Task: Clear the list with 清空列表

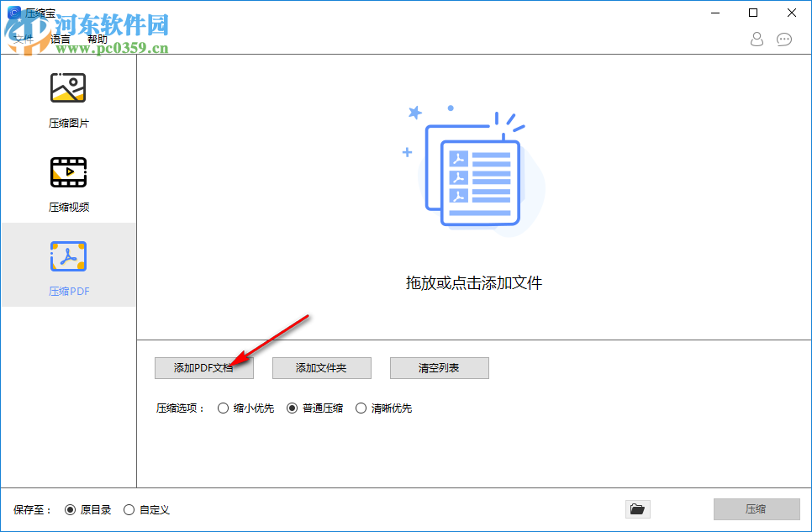Action: pyautogui.click(x=439, y=368)
